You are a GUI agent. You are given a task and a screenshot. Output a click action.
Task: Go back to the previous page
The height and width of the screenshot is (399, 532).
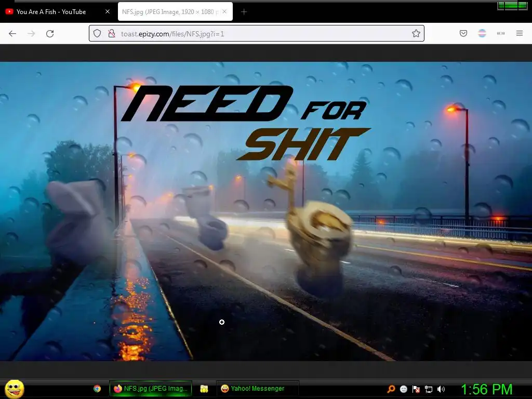(x=12, y=34)
